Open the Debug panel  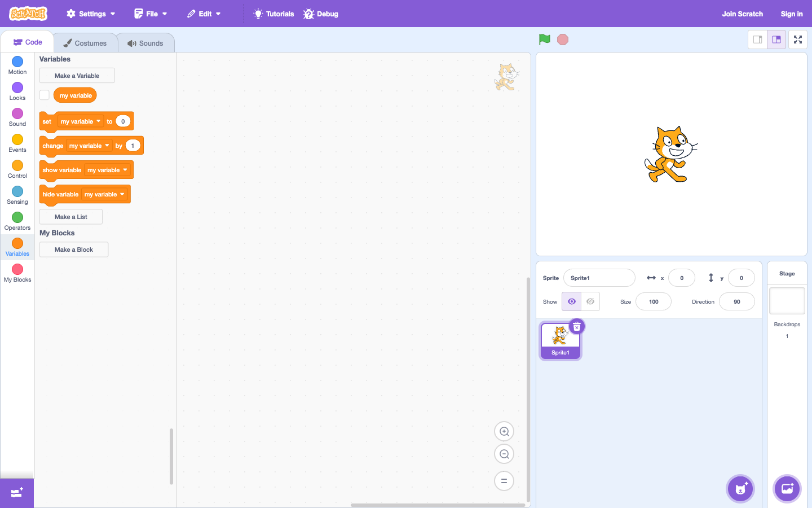(321, 14)
